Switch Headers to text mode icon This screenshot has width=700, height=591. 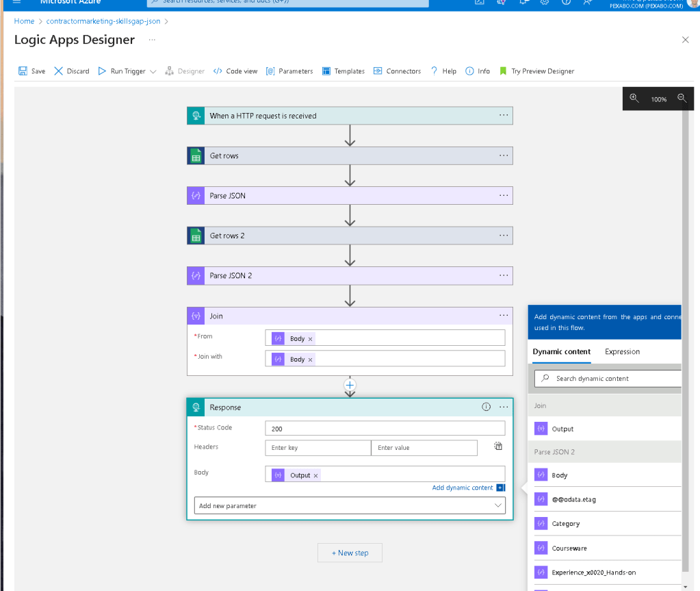498,446
